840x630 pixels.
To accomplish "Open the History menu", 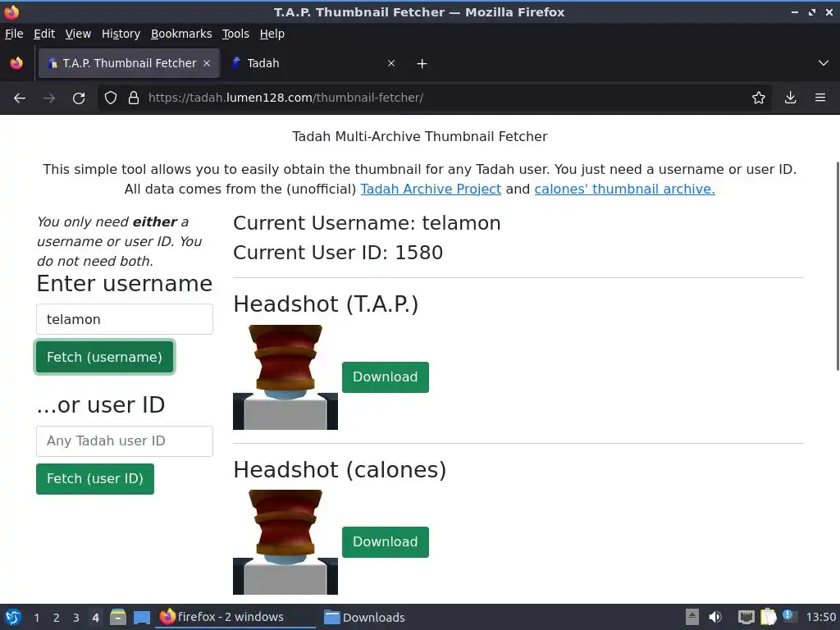I will 121,34.
